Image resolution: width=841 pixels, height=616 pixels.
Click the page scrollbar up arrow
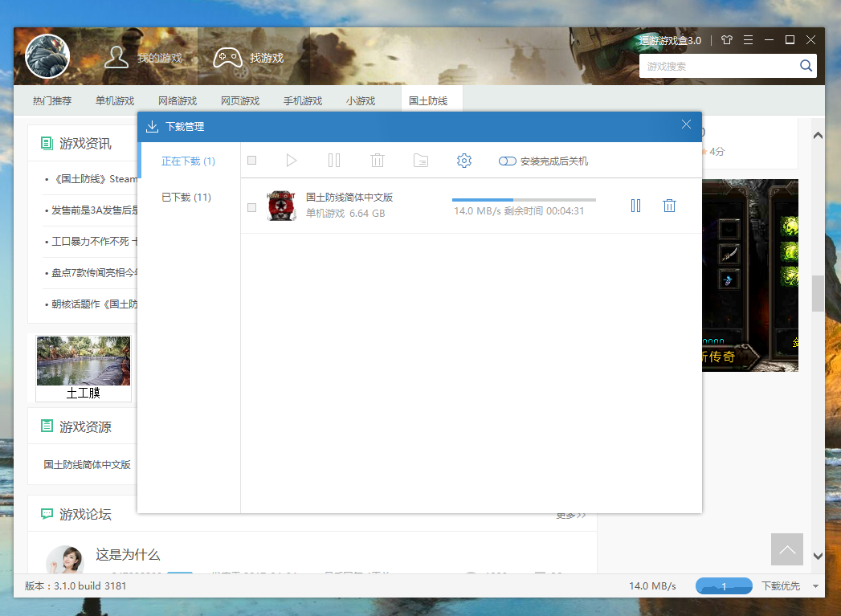point(818,135)
